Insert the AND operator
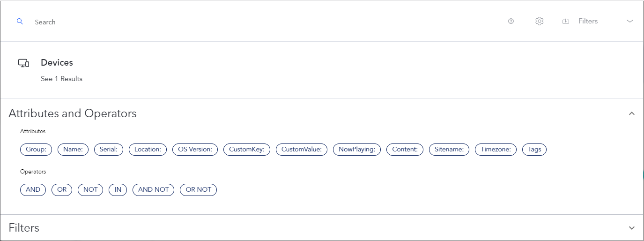Screen dimensions: 644x241 (33, 189)
